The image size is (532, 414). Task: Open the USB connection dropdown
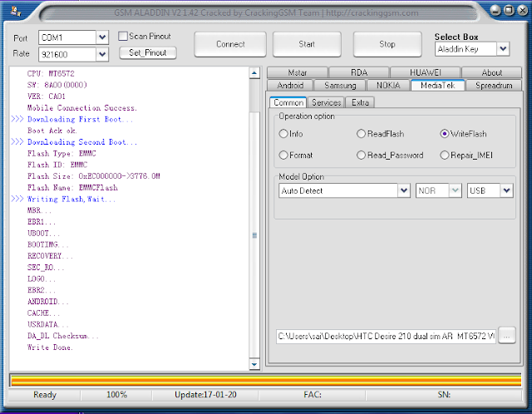(506, 190)
